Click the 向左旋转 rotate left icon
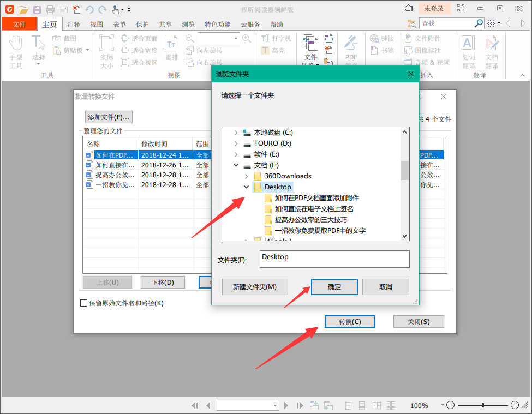 point(190,50)
